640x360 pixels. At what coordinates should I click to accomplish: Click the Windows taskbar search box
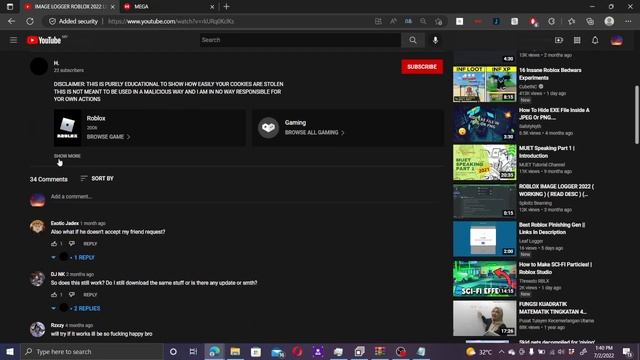pyautogui.click(x=92, y=351)
